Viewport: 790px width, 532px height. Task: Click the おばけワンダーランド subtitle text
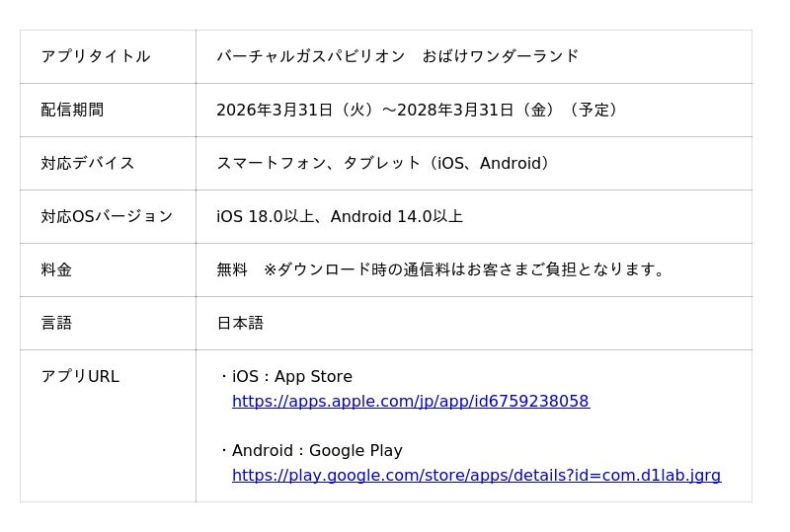(501, 56)
